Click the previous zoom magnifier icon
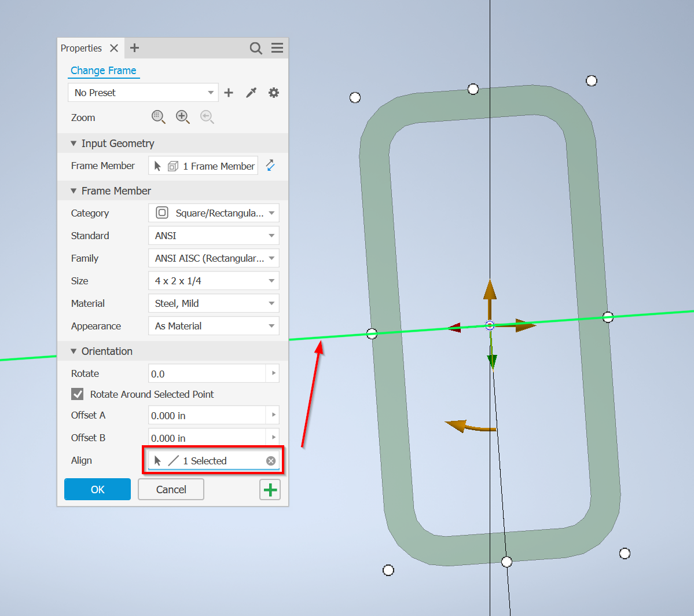This screenshot has height=616, width=694. click(207, 117)
